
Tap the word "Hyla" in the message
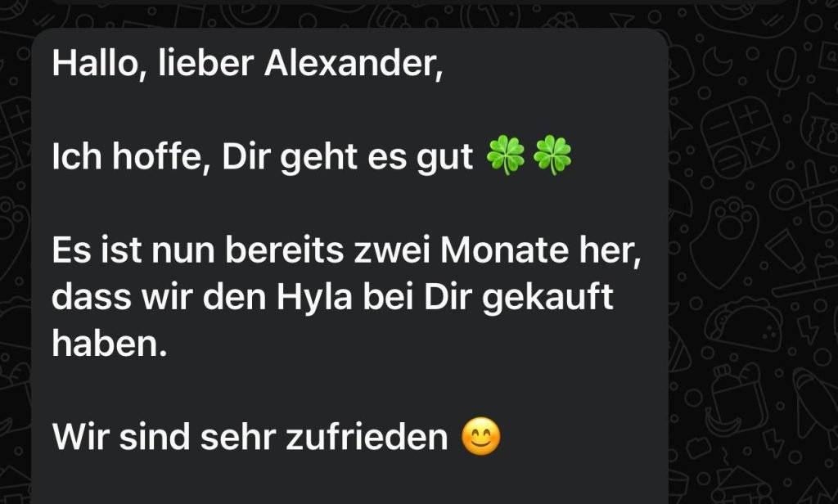[313, 297]
